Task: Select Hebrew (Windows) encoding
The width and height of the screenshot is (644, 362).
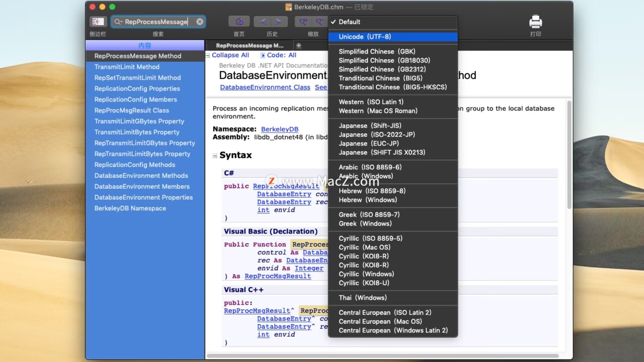Action: click(x=393, y=200)
